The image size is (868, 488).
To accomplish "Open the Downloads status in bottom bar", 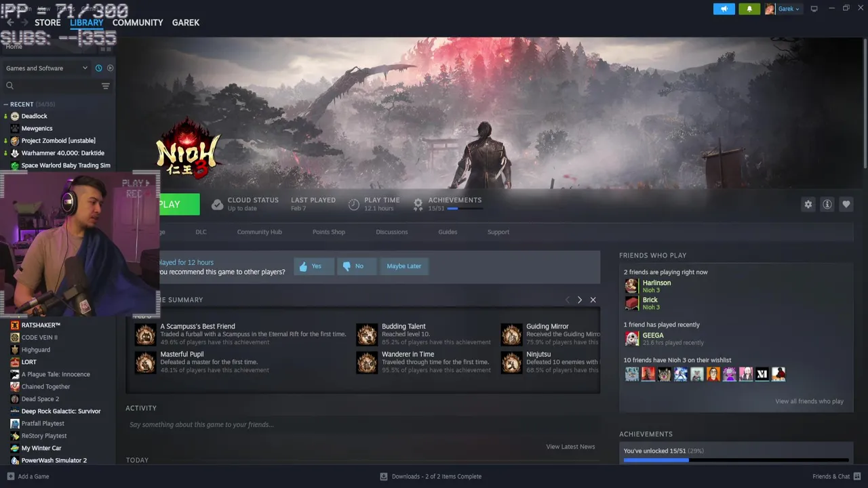I will 431,476.
